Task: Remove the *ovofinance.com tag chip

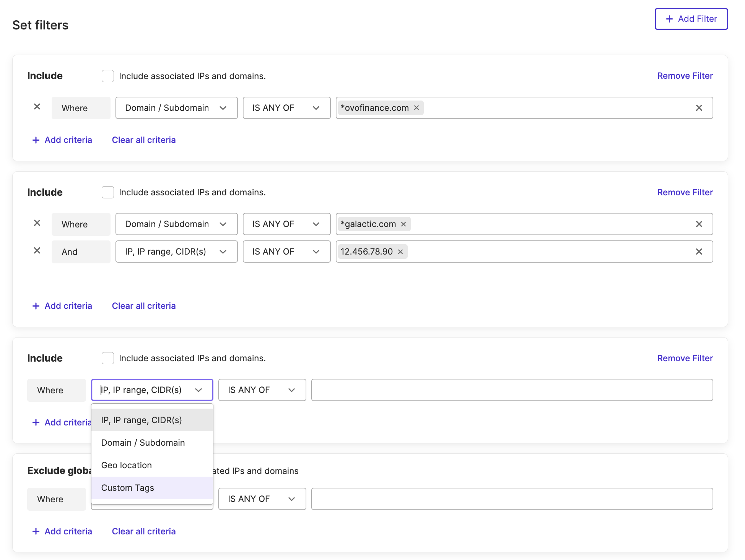Action: [416, 108]
